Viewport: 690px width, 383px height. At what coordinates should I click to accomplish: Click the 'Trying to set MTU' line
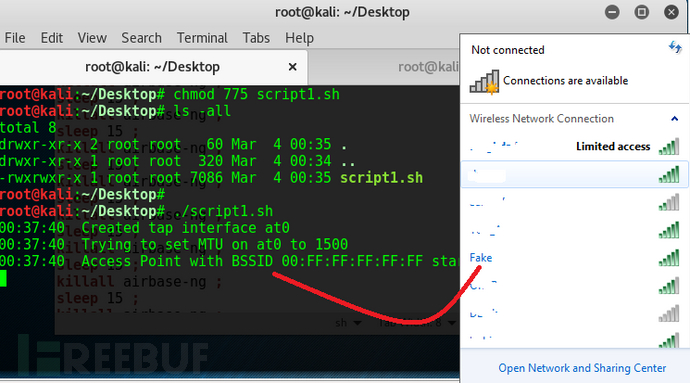click(x=174, y=245)
